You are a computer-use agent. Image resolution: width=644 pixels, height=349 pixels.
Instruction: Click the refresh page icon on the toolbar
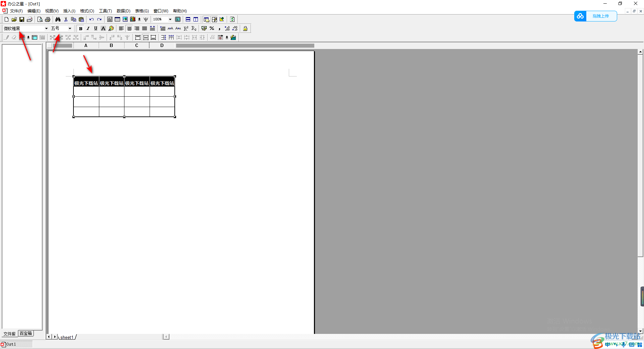tap(232, 19)
